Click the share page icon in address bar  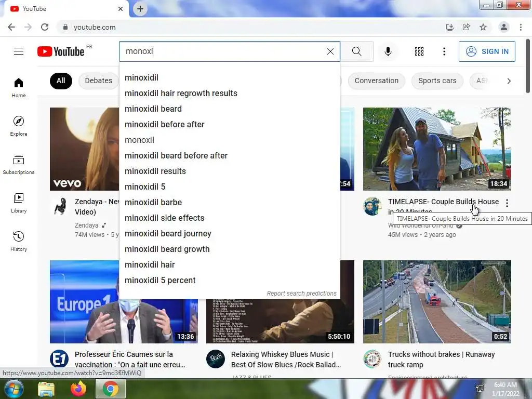(x=466, y=27)
